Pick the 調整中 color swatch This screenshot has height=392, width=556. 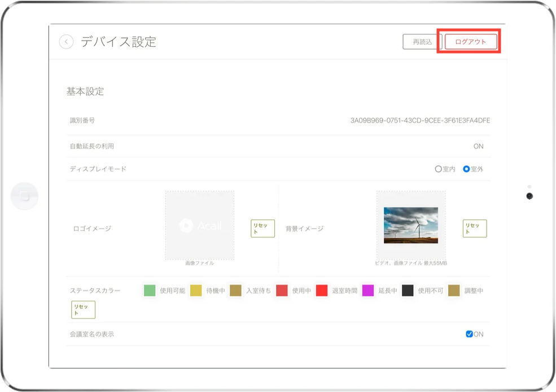[454, 290]
